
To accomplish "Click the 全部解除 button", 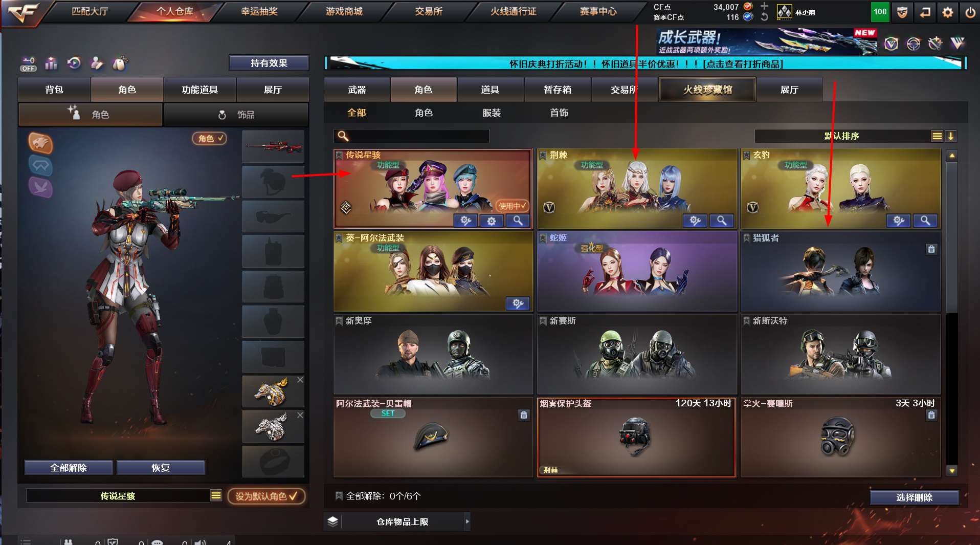I will 69,468.
